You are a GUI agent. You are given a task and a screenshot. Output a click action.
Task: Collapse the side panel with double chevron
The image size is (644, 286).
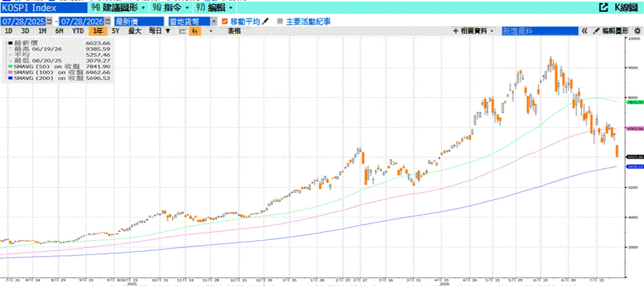pyautogui.click(x=585, y=31)
